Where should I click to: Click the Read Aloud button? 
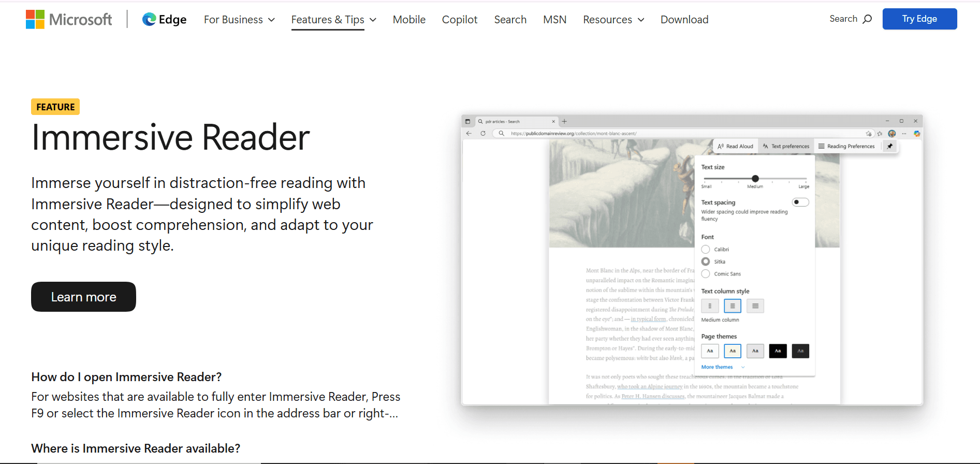(x=735, y=147)
